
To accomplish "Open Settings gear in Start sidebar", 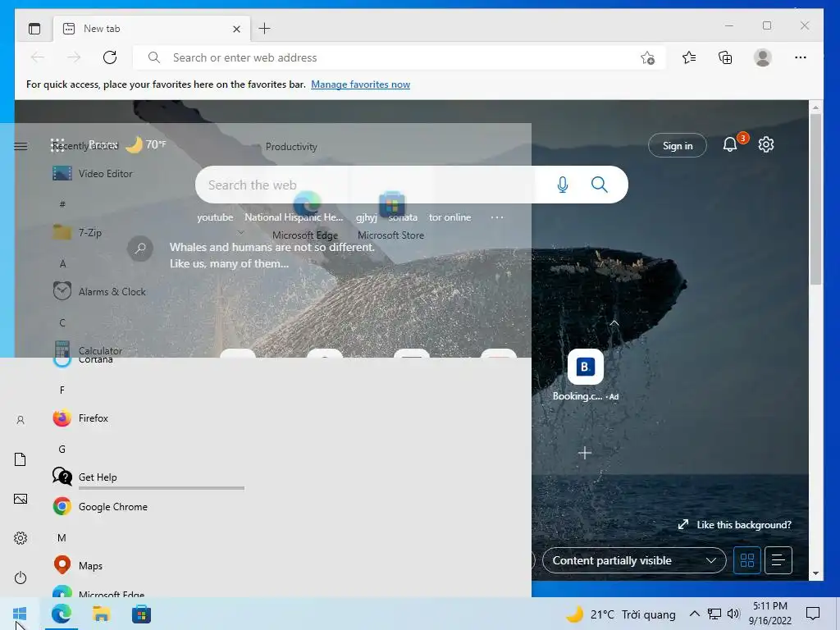I will [x=21, y=538].
